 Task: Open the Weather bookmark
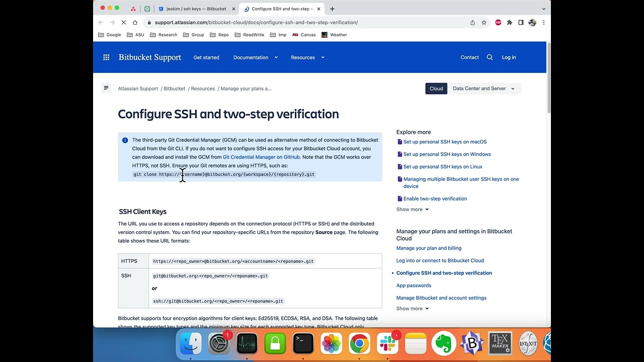tap(335, 35)
